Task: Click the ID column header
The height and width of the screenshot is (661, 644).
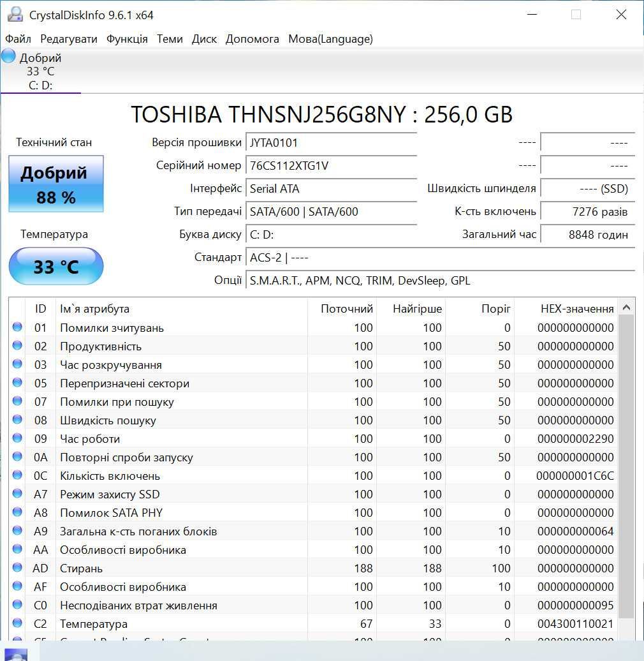Action: (x=40, y=309)
